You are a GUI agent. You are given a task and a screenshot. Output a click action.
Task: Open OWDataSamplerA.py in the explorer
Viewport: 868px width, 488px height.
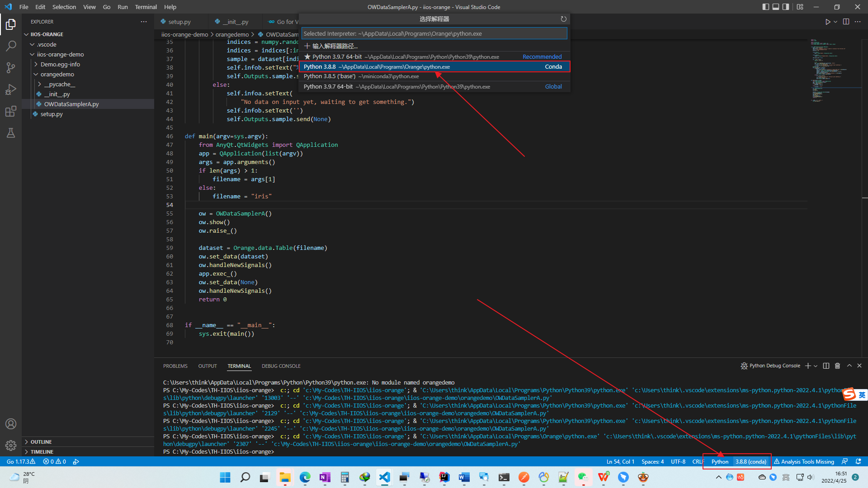pyautogui.click(x=71, y=104)
